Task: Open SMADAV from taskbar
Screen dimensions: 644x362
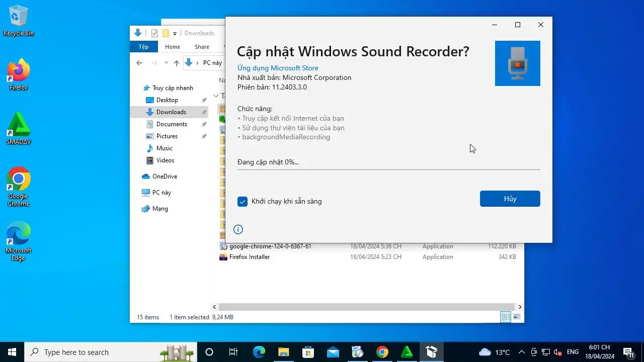Action: coord(407,352)
